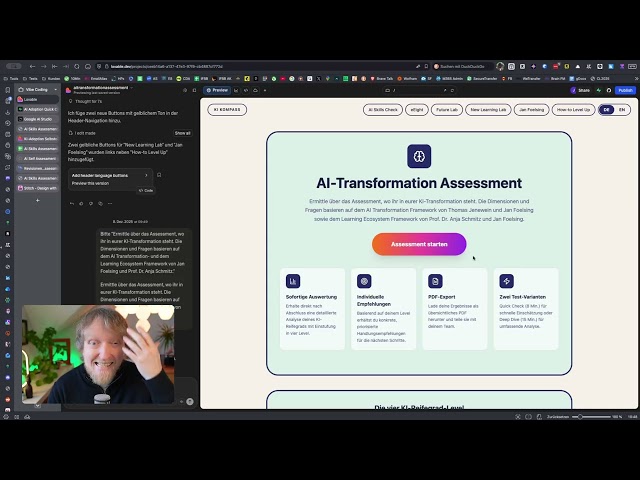Click the GitHub icon next to Publish
Viewport: 640px width, 480px height.
609,90
